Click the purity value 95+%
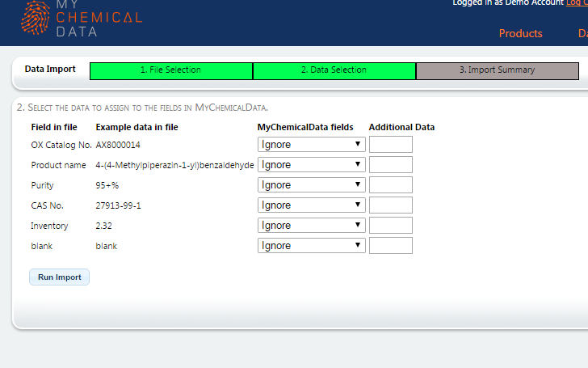 [x=107, y=185]
